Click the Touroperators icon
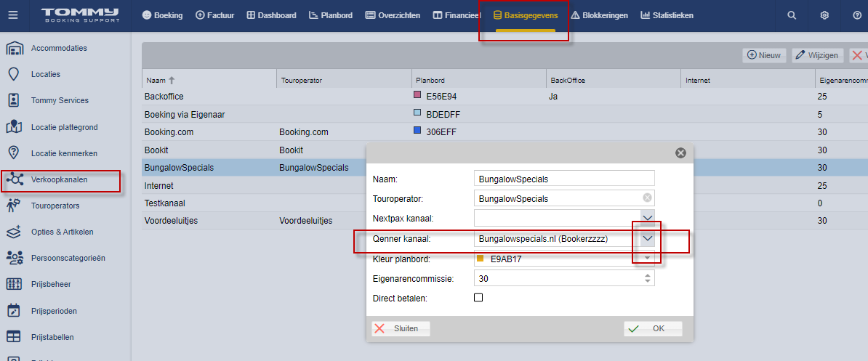Screen dimensions: 868x361 tap(14, 206)
